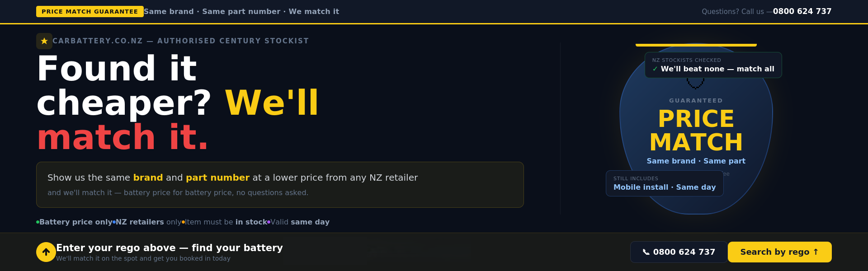This screenshot has height=271, width=868.
Task: Click the "Show us the same brand" info box
Action: pyautogui.click(x=280, y=185)
